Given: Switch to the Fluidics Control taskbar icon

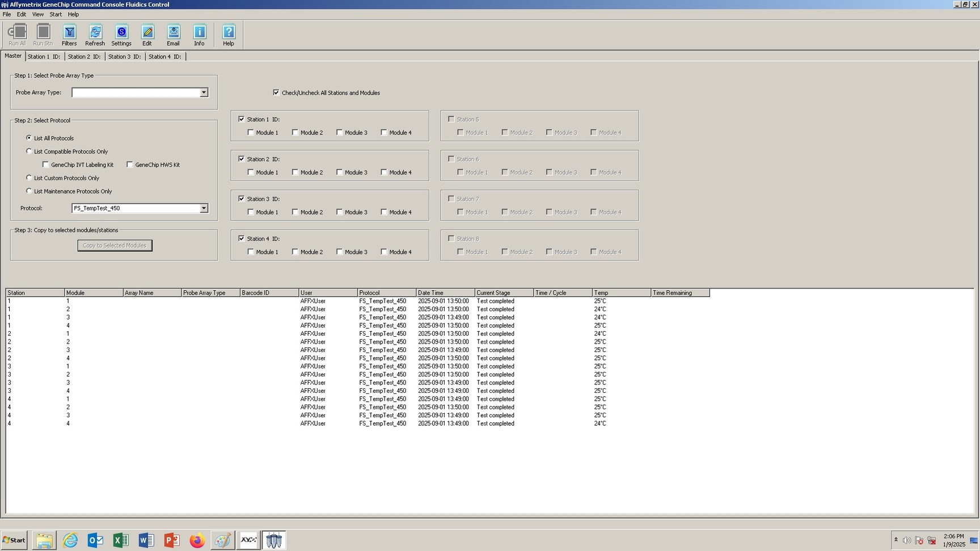Looking at the screenshot, I should [274, 540].
